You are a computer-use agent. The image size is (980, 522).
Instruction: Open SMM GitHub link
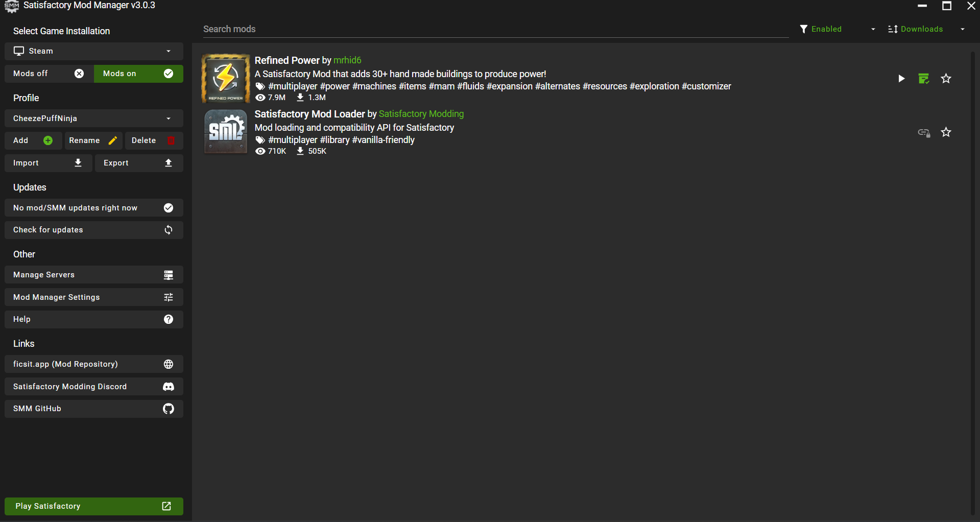click(x=94, y=409)
